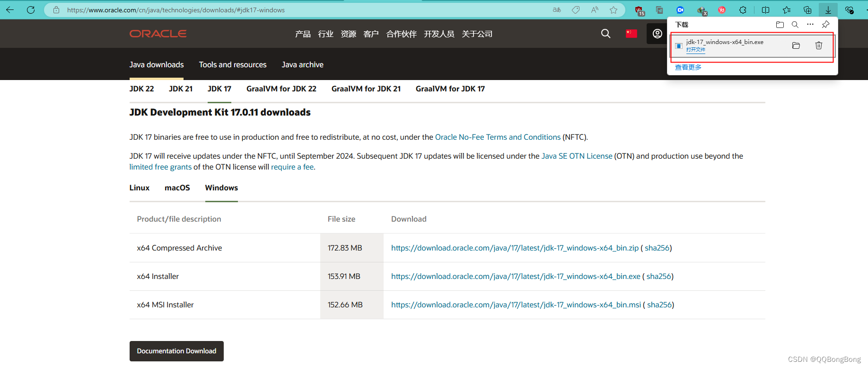868x368 pixels.
Task: Click the Oracle site search magnifier
Action: (x=605, y=34)
